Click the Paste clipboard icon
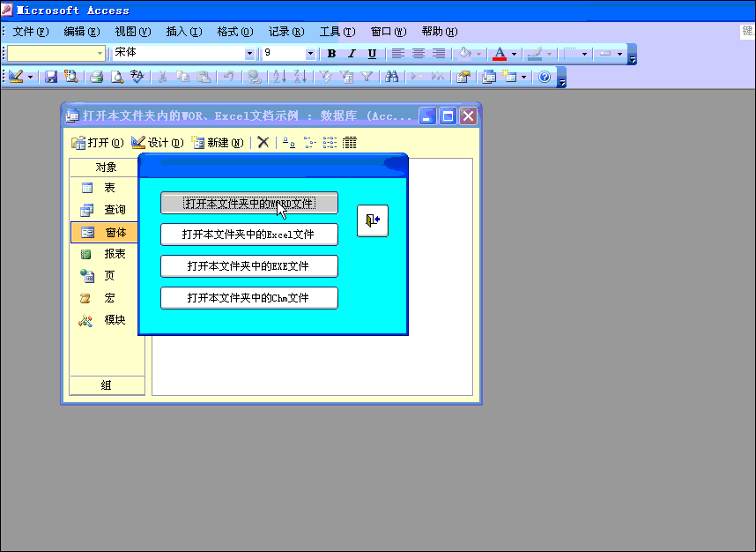756x552 pixels. coord(204,77)
